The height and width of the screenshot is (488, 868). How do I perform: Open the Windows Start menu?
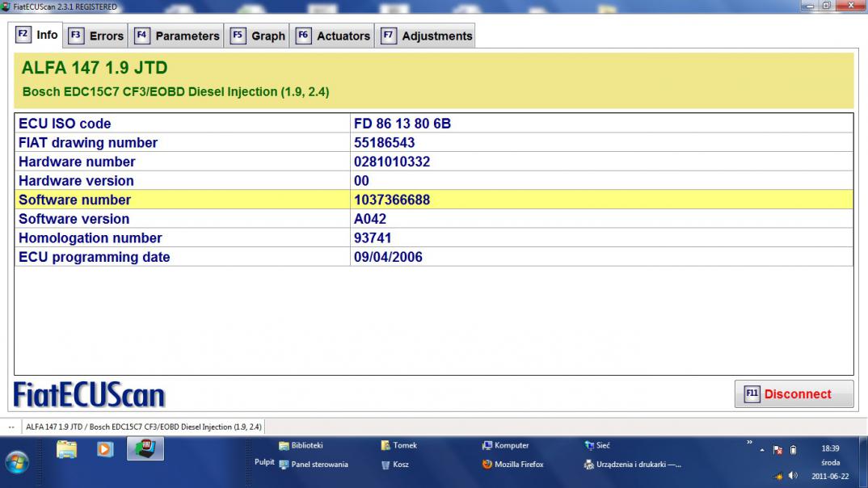point(17,462)
